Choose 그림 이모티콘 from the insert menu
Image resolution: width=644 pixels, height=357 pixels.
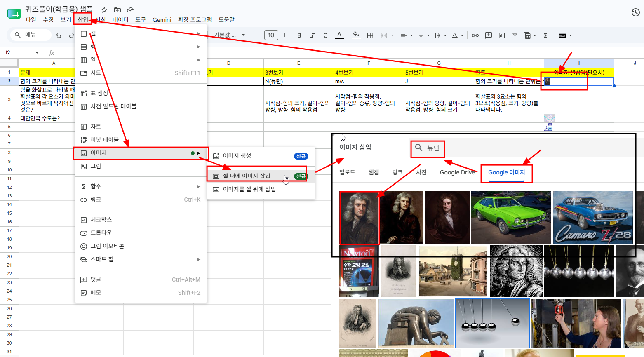(141, 246)
